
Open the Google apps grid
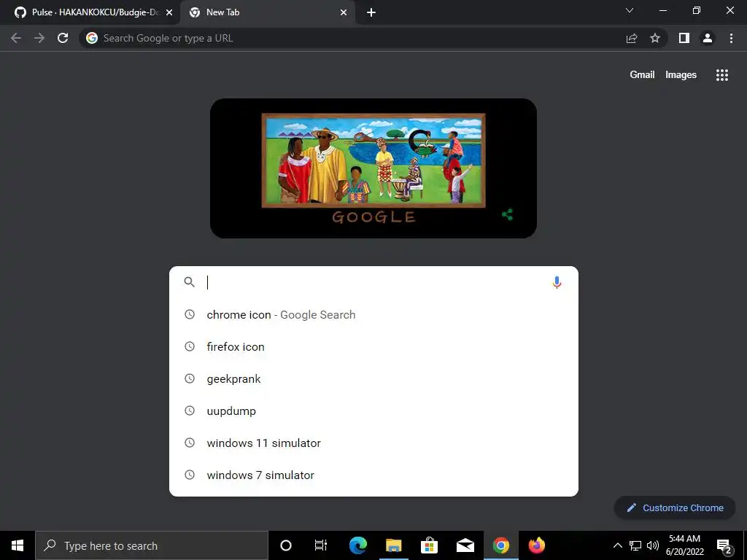tap(721, 75)
